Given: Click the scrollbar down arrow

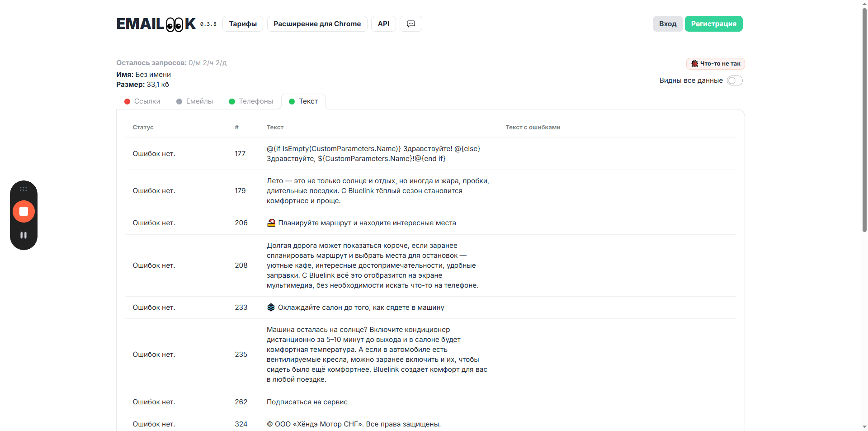Looking at the screenshot, I should [x=864, y=426].
